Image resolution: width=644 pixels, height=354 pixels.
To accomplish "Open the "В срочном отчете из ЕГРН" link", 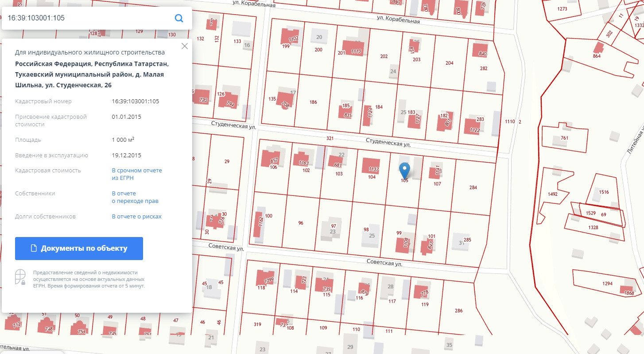I will click(x=137, y=174).
